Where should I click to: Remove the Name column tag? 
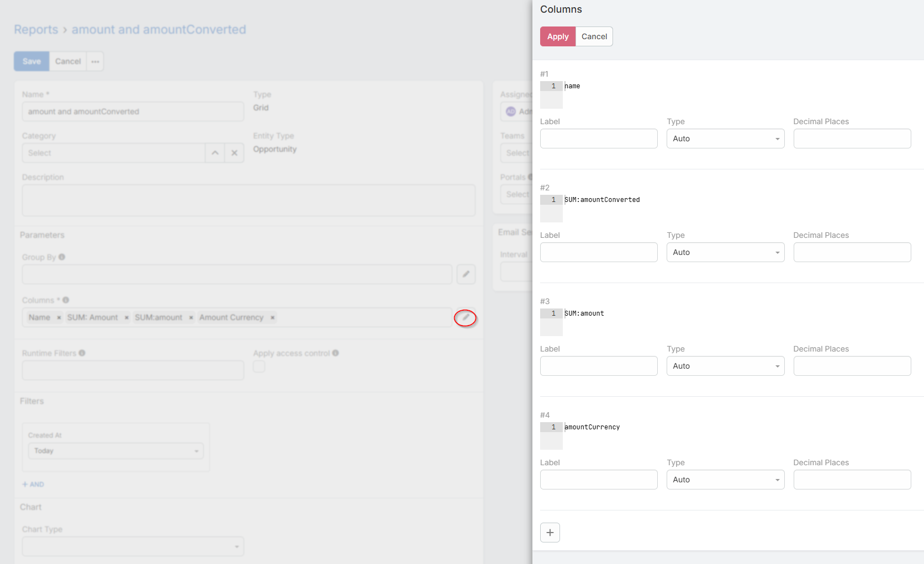pyautogui.click(x=59, y=318)
